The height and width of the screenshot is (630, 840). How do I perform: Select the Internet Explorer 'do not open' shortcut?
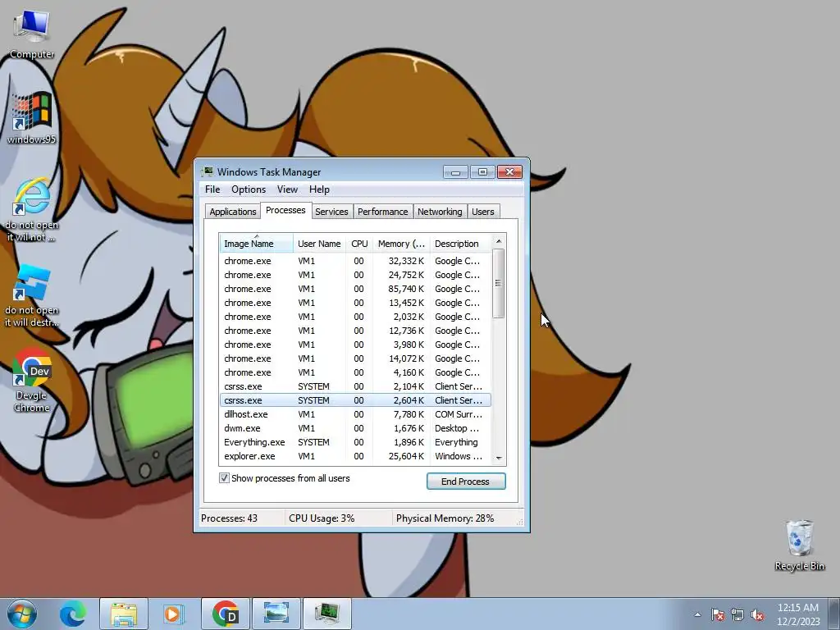click(x=32, y=209)
